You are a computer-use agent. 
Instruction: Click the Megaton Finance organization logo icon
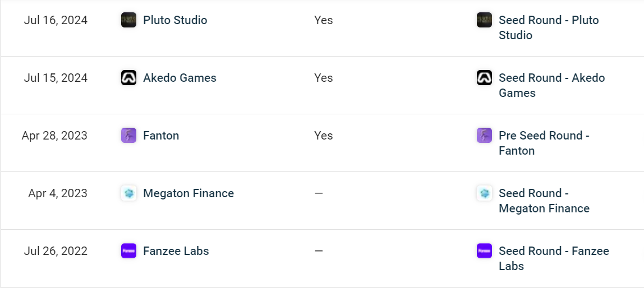tap(128, 193)
